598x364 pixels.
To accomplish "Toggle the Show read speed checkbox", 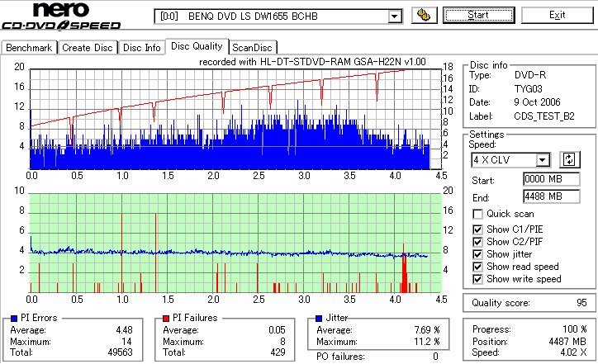I will click(477, 267).
